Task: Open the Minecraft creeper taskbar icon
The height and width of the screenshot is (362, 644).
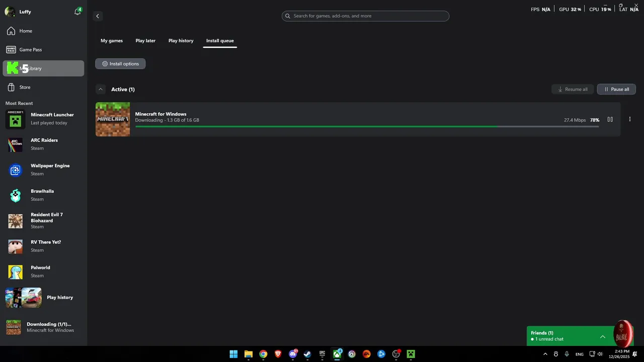Action: (411, 354)
